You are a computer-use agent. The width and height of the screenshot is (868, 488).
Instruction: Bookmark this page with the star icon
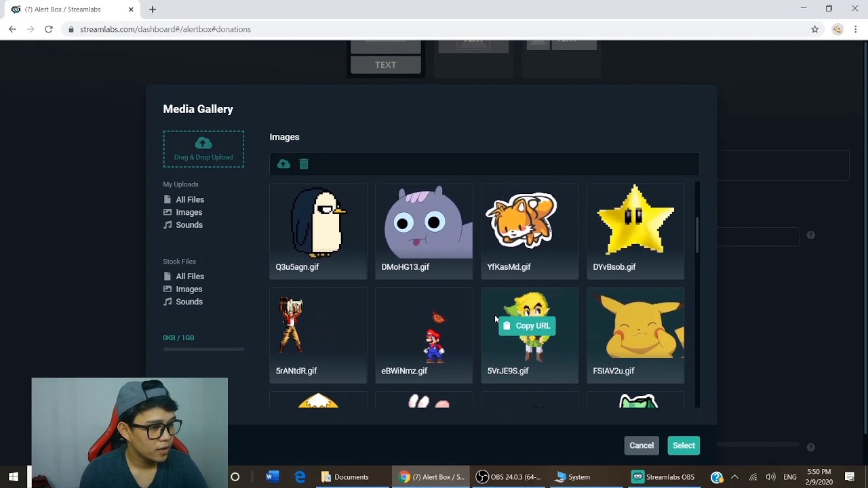[815, 29]
